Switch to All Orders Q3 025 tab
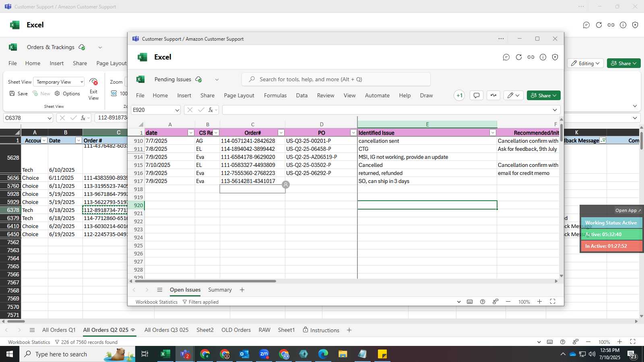644x362 pixels. tap(166, 330)
